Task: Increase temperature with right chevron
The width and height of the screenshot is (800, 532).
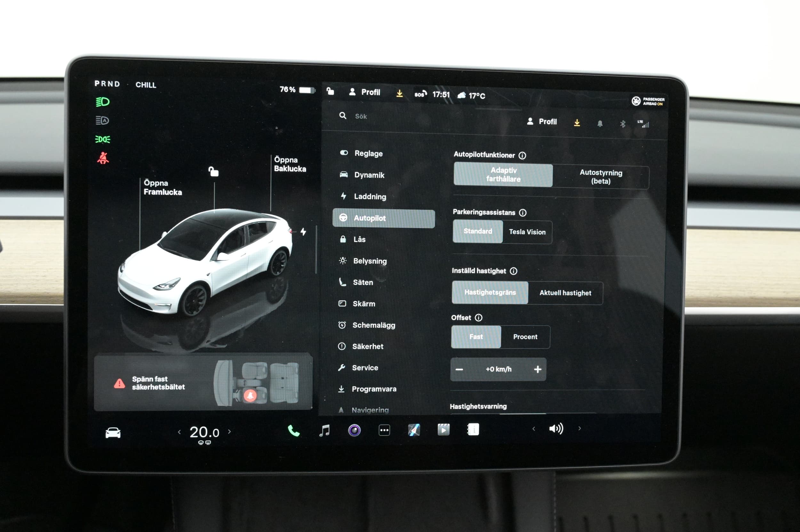Action: (229, 432)
